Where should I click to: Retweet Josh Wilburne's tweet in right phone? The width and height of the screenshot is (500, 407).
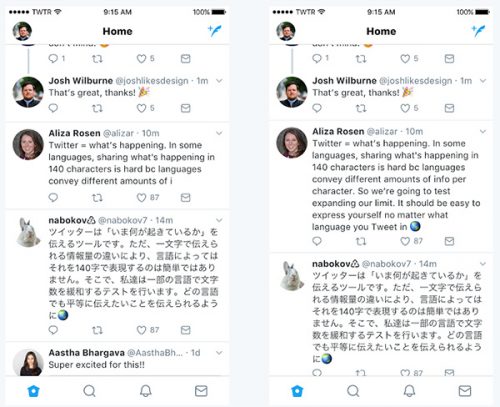361,108
